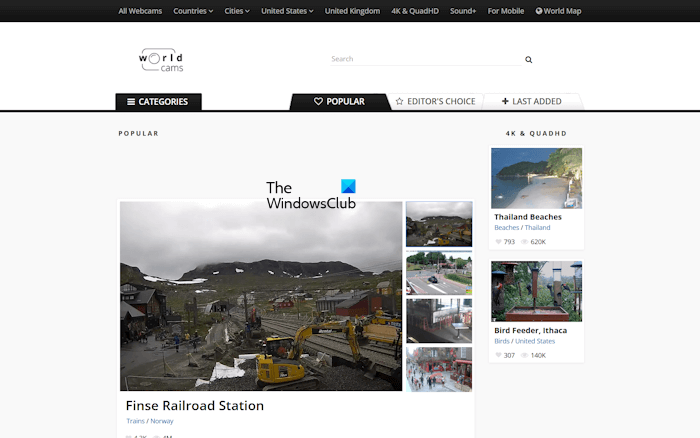Follow the Norway country link
Viewport: 700px width, 438px height.
click(162, 421)
